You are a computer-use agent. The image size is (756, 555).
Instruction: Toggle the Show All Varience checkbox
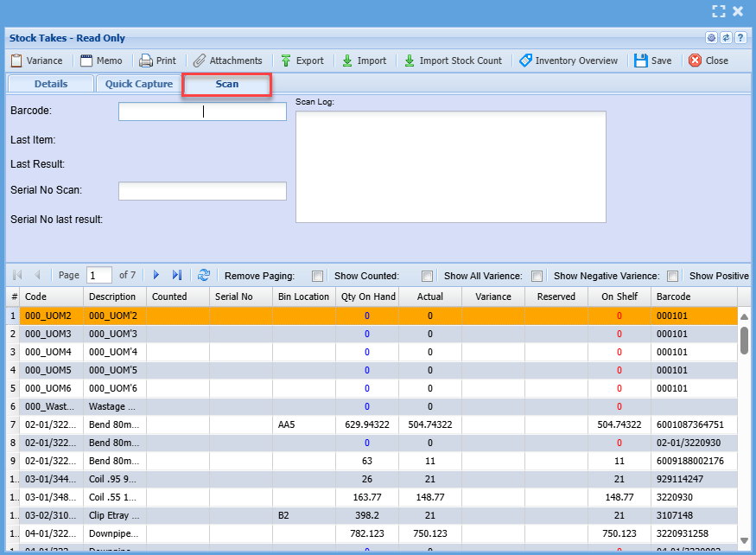click(x=537, y=276)
